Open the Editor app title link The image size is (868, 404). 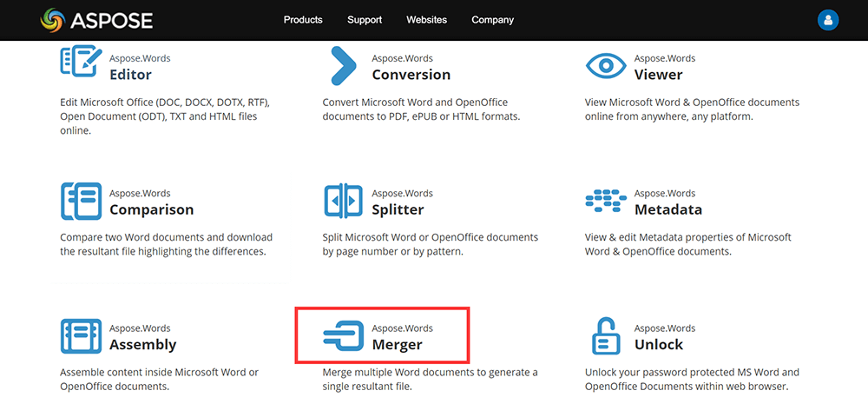[130, 75]
